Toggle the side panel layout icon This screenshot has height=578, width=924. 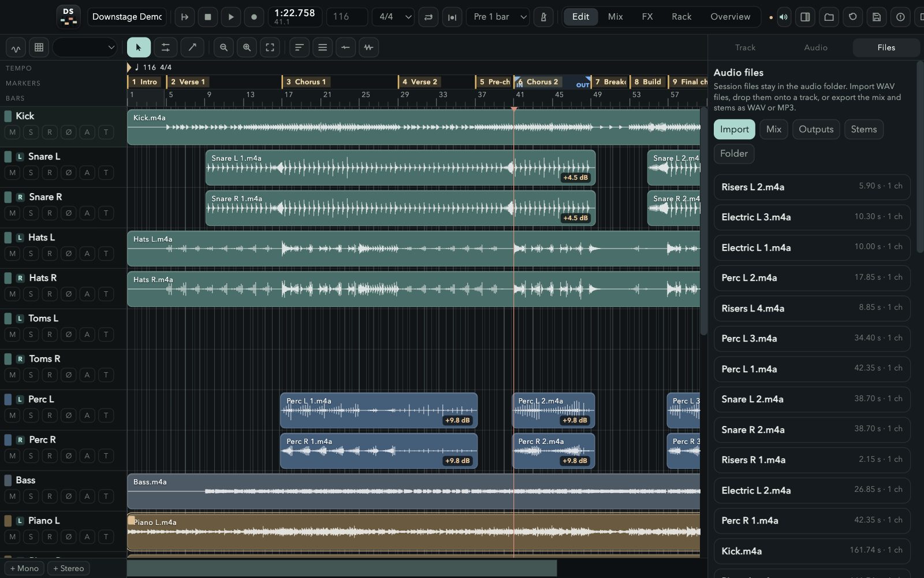[805, 17]
